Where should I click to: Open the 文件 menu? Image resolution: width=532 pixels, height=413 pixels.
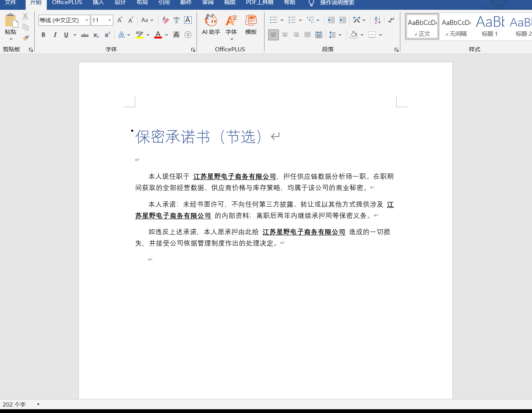point(11,3)
